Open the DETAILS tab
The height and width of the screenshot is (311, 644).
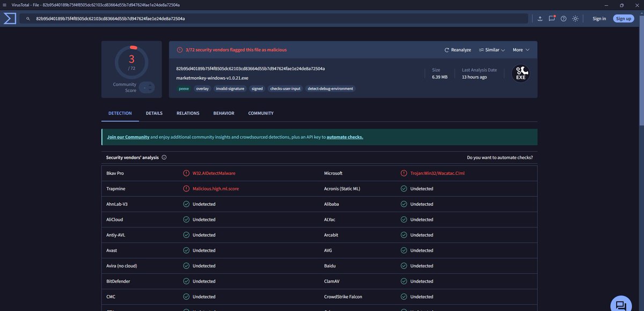point(154,113)
